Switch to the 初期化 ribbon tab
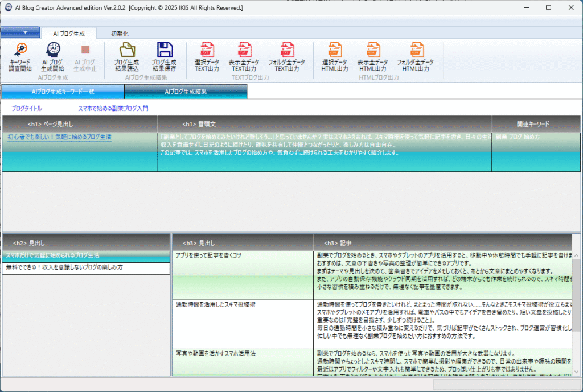 click(x=120, y=34)
